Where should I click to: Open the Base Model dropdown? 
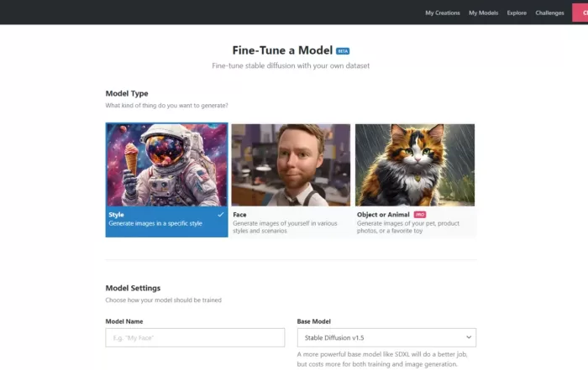point(386,338)
